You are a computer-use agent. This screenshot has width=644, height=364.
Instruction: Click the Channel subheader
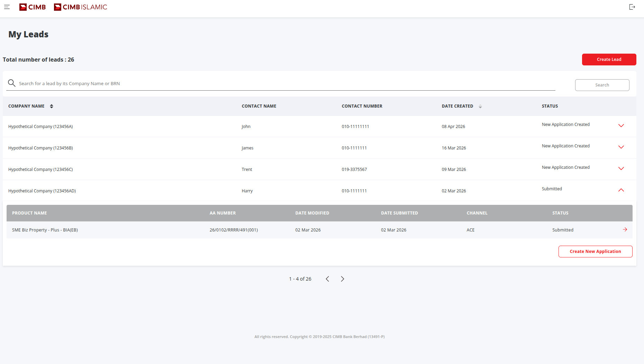click(x=477, y=213)
